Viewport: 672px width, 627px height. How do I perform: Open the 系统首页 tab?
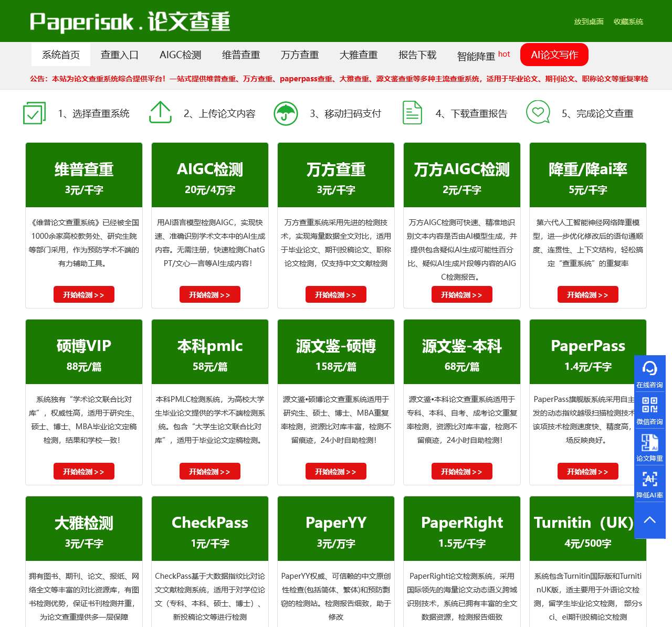click(61, 55)
